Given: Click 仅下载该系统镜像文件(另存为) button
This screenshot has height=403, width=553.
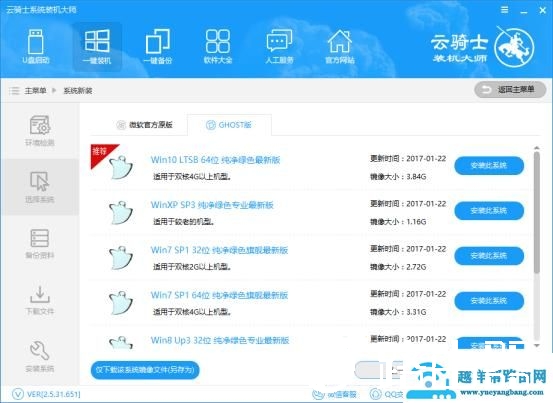Looking at the screenshot, I should click(x=145, y=370).
